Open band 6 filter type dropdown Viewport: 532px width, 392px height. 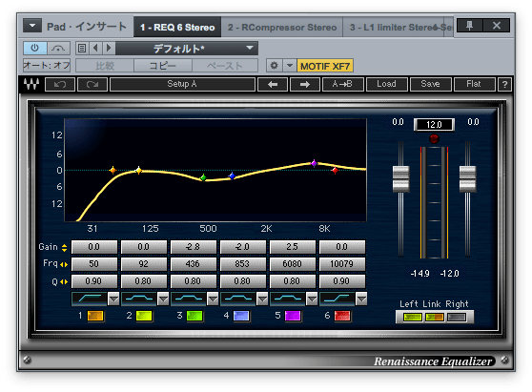click(361, 299)
